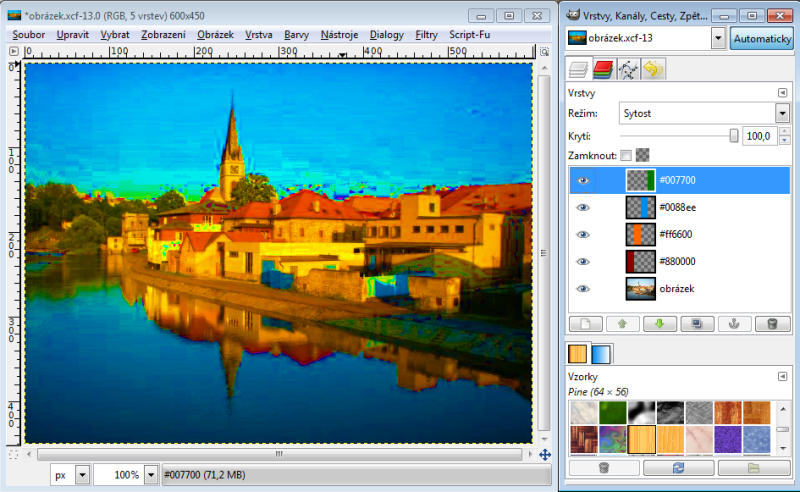Open the Filtry menu

(x=427, y=35)
